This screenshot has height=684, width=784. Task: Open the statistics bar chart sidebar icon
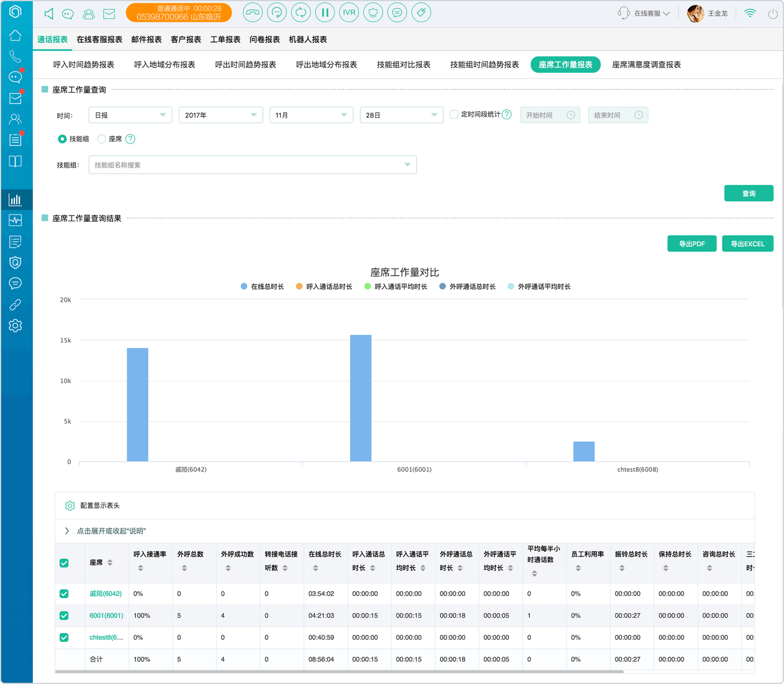(16, 200)
